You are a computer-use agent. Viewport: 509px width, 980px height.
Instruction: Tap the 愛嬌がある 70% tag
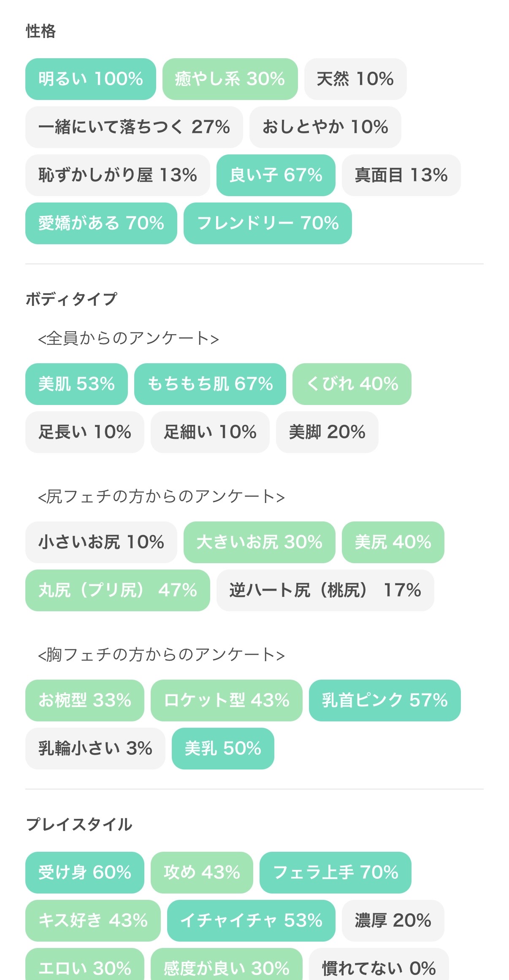click(x=101, y=223)
